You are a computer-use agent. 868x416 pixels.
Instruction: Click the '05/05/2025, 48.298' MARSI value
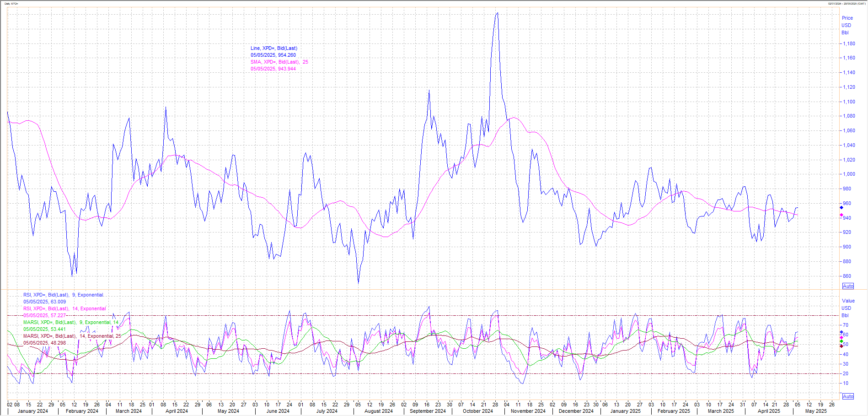45,343
